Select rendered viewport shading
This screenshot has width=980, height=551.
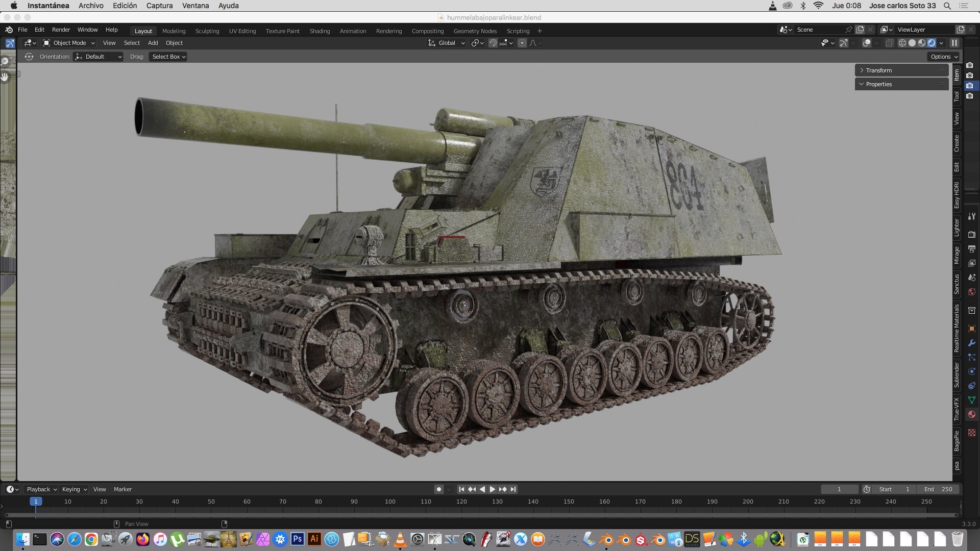click(932, 43)
